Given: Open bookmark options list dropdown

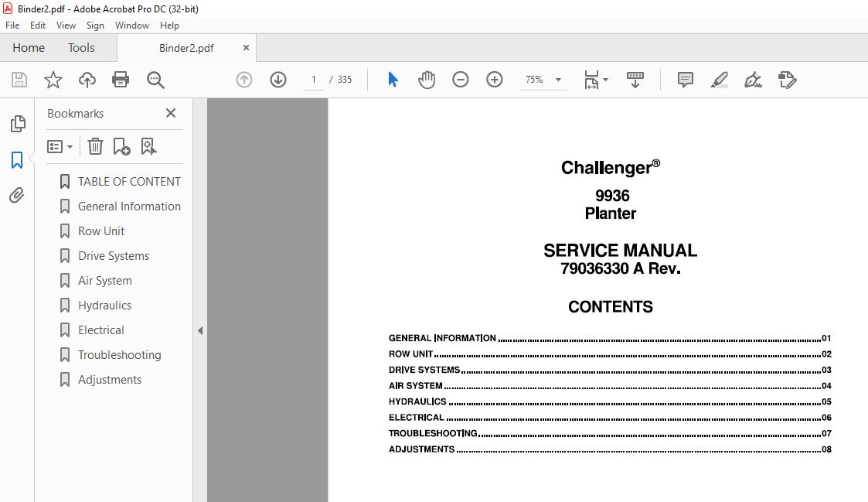Looking at the screenshot, I should [x=60, y=146].
